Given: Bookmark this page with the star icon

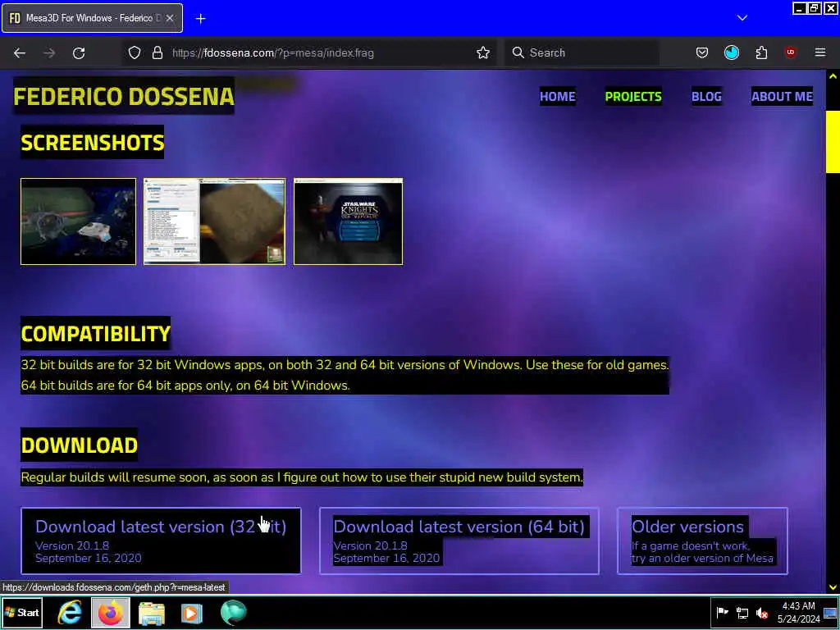Looking at the screenshot, I should point(482,52).
